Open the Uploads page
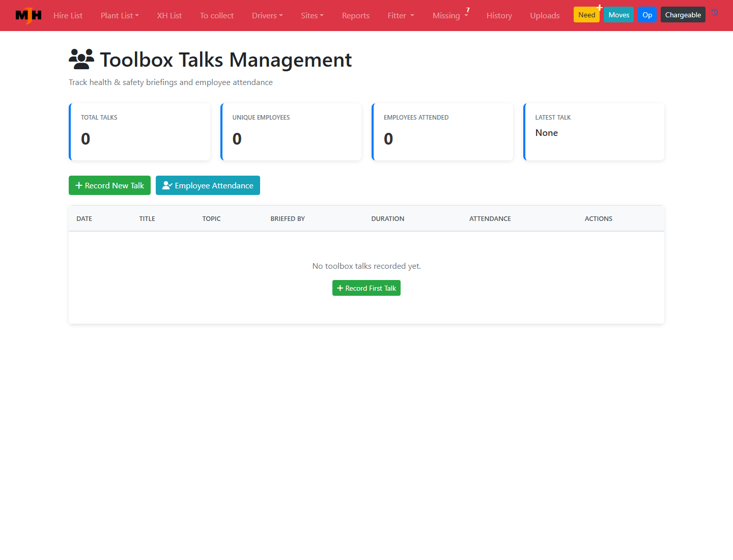 (x=545, y=15)
